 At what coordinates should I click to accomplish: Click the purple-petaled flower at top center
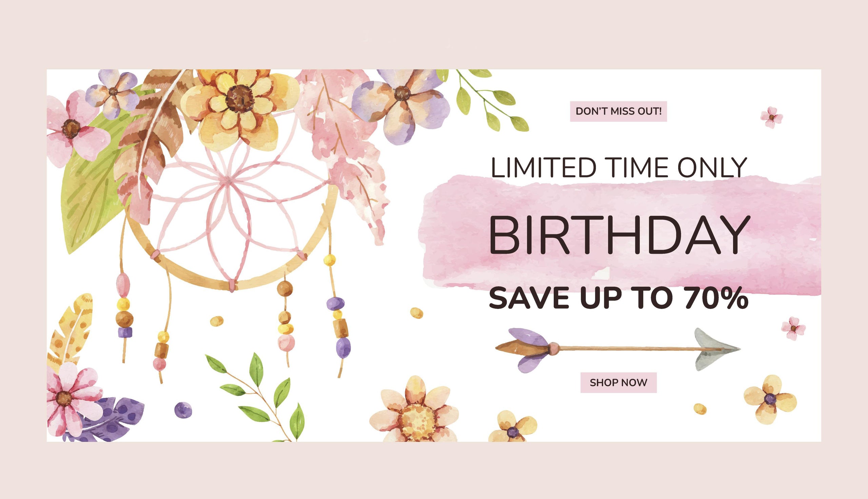401,103
